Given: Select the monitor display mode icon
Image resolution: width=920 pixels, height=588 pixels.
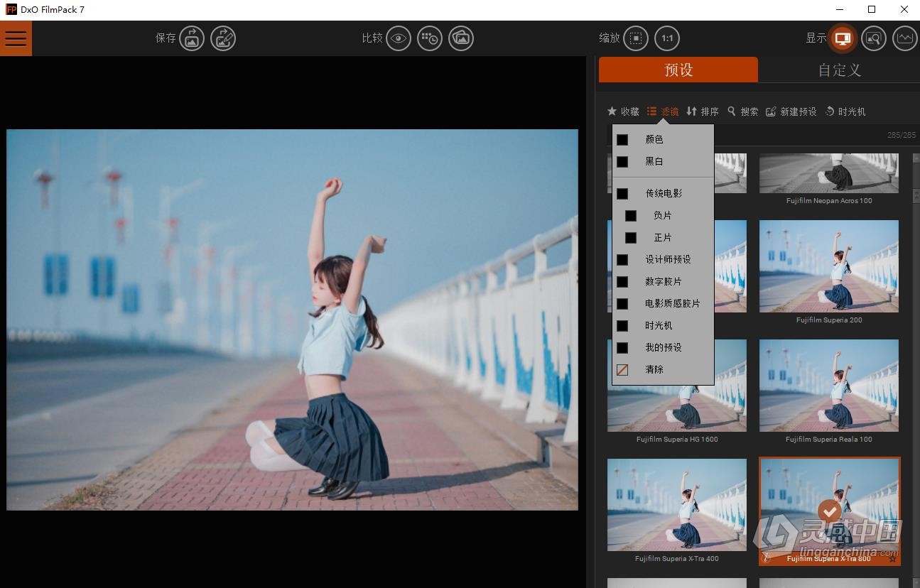Looking at the screenshot, I should pyautogui.click(x=843, y=38).
